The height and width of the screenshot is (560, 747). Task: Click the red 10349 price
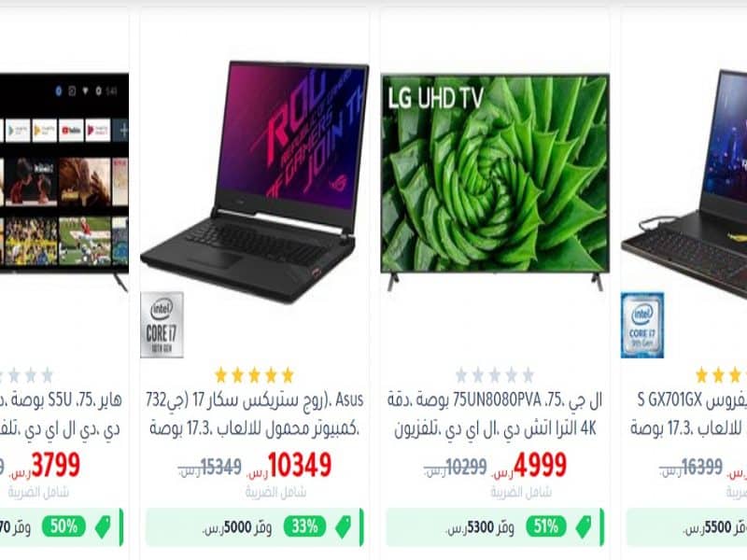[300, 465]
